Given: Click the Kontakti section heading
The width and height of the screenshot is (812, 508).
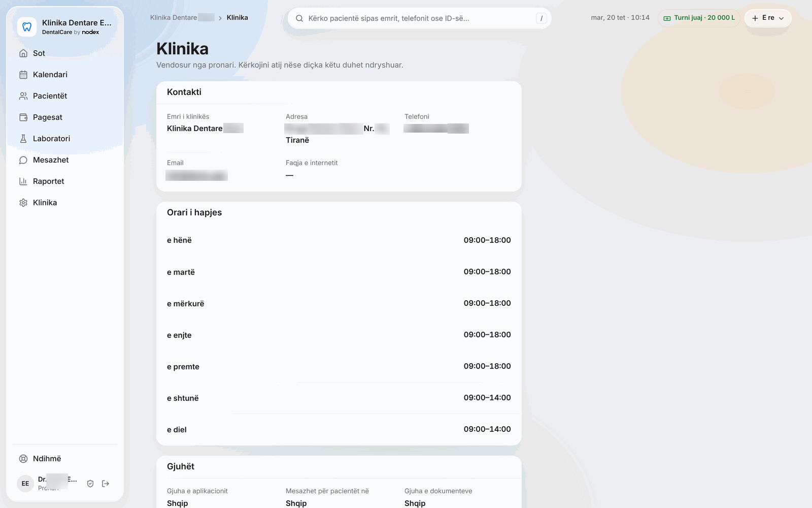Looking at the screenshot, I should [x=184, y=92].
